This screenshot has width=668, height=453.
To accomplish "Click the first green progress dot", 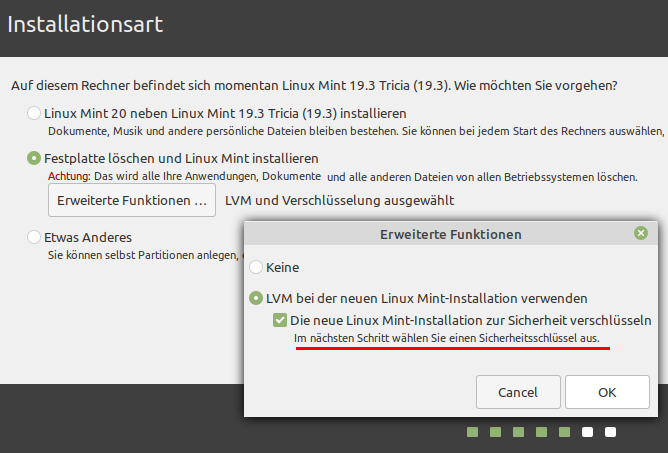I will point(472,432).
